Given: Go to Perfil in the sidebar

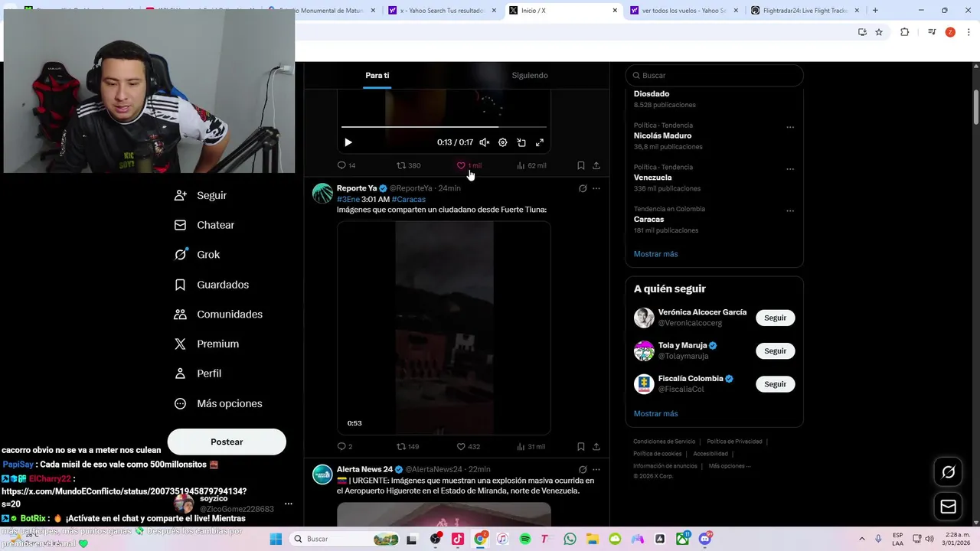Looking at the screenshot, I should pyautogui.click(x=198, y=373).
